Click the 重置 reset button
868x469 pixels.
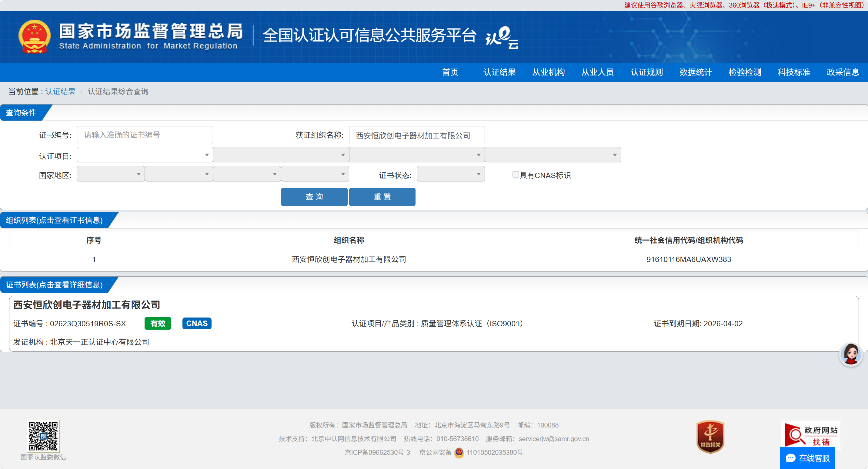(x=382, y=197)
